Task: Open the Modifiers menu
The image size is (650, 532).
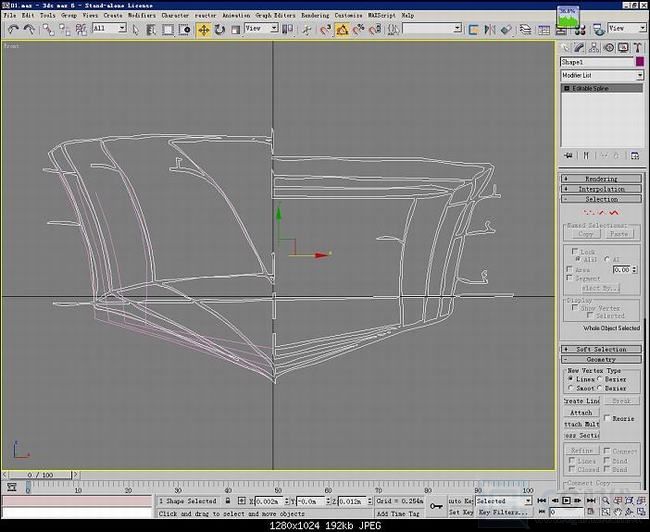Action: [142, 15]
